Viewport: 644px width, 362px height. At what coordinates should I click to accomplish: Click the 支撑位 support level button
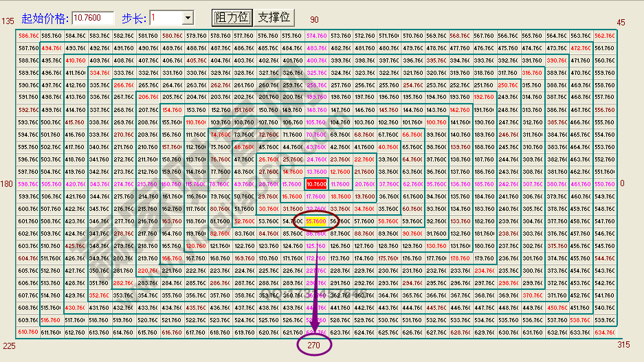pyautogui.click(x=274, y=17)
